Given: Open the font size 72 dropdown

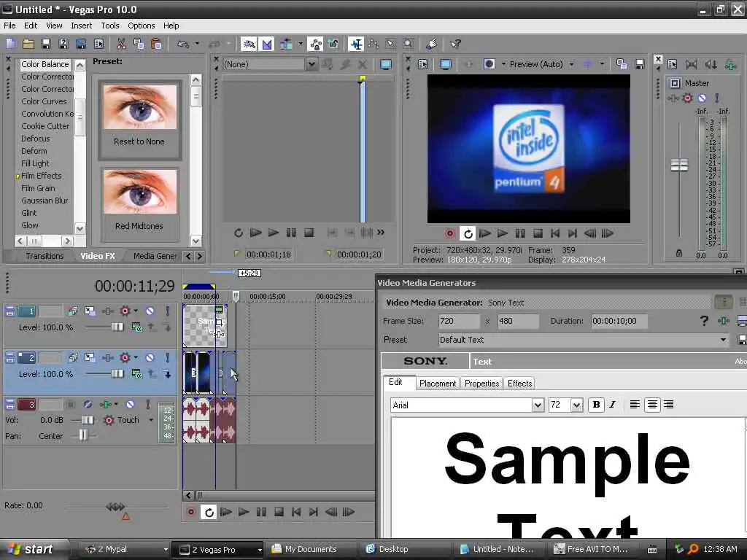Looking at the screenshot, I should pos(576,405).
